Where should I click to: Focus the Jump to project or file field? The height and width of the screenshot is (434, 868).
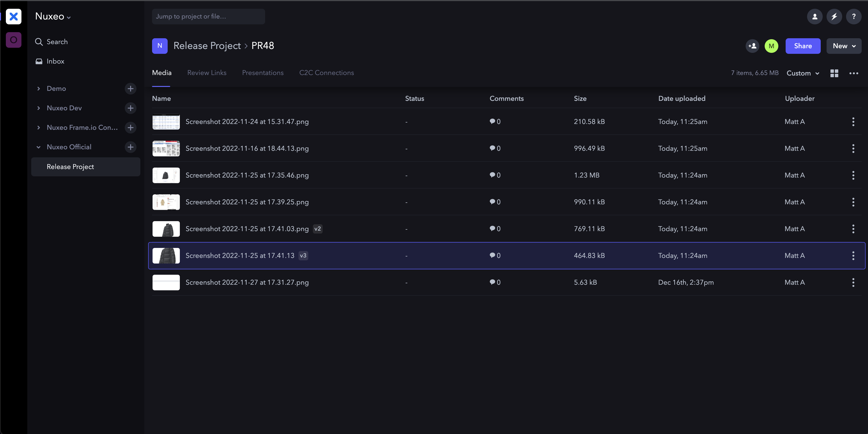pyautogui.click(x=208, y=17)
